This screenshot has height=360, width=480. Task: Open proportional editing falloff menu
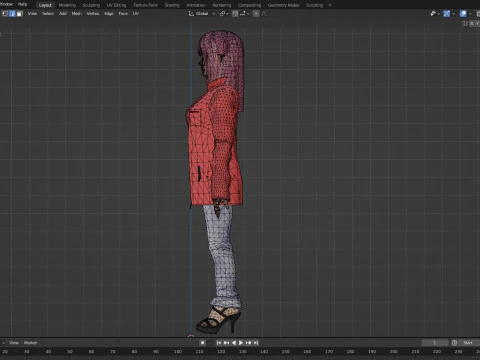pos(264,14)
